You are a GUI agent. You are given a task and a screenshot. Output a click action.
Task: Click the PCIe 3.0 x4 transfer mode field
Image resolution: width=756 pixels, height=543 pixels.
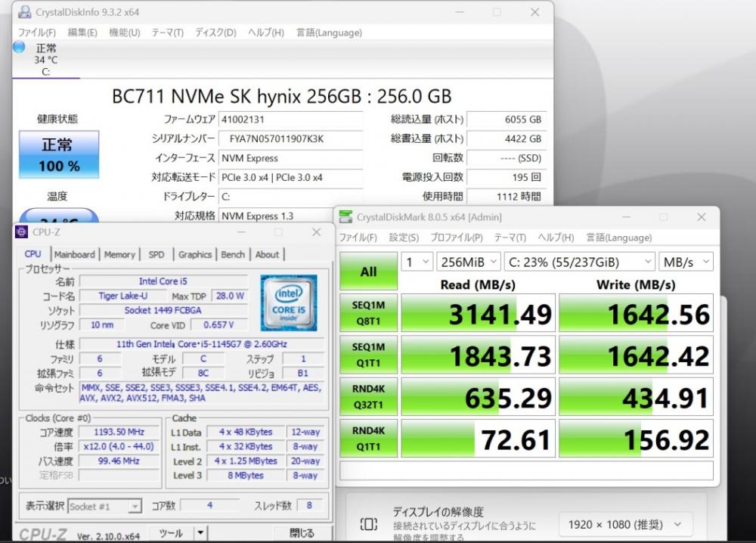290,178
